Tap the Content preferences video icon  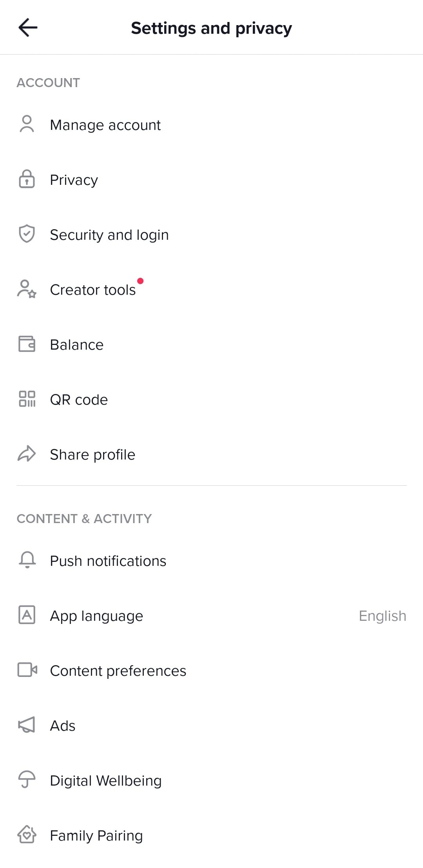click(27, 670)
